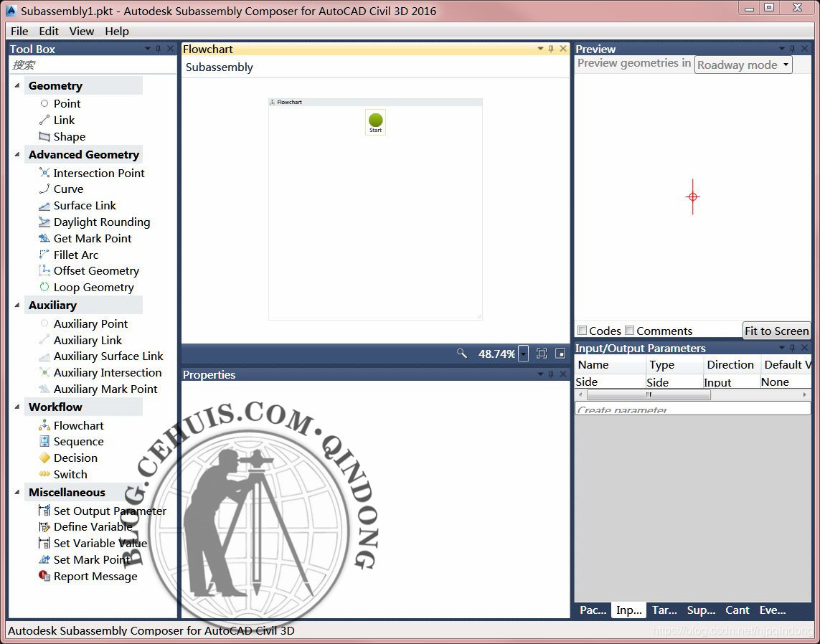Viewport: 820px width, 644px height.
Task: Pick the Offset Geometry icon
Action: click(44, 271)
